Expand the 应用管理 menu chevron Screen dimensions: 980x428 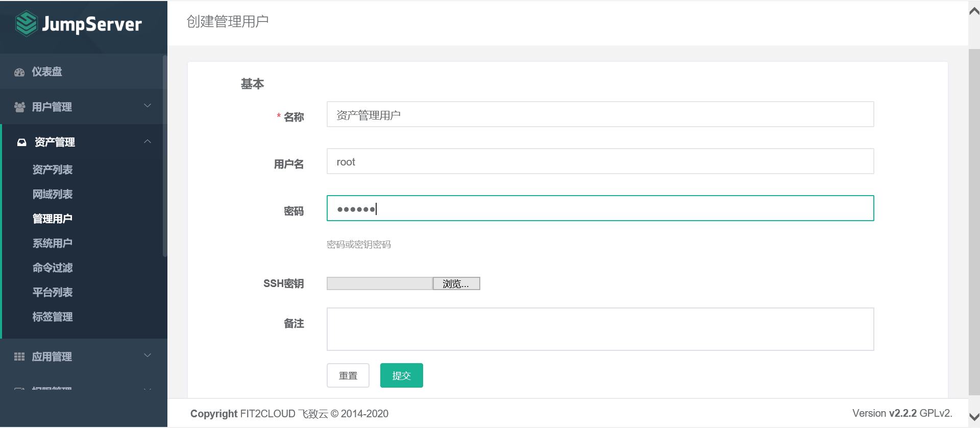148,355
